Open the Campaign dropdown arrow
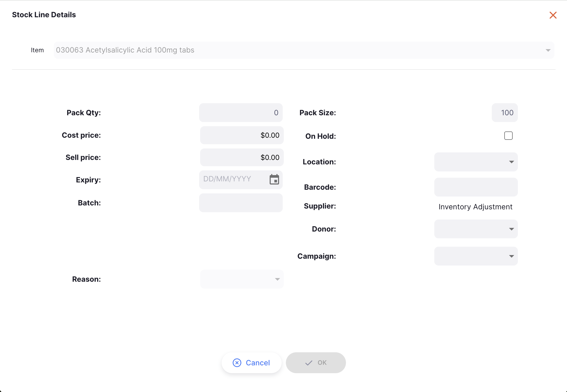 tap(511, 256)
